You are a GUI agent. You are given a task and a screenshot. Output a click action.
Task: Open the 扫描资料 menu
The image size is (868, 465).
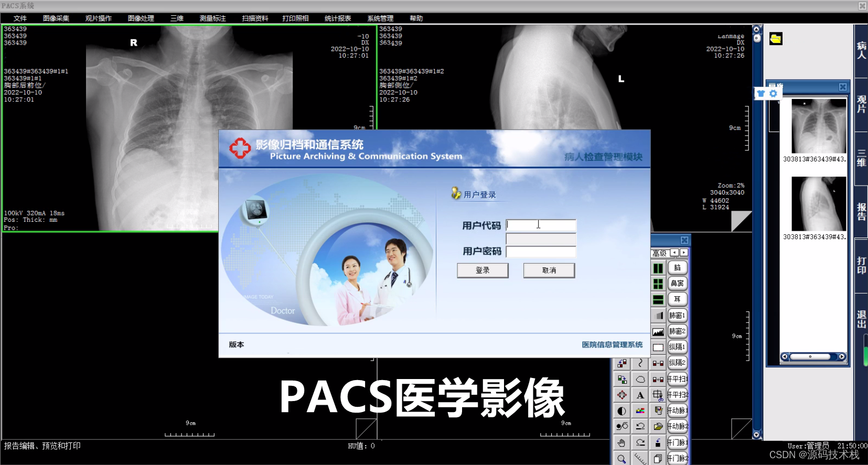pos(255,18)
